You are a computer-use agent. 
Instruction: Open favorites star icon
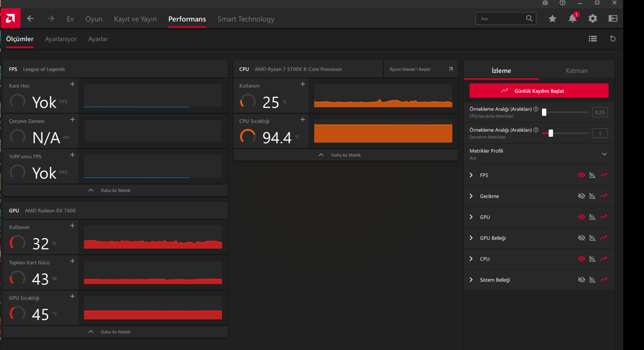(552, 18)
